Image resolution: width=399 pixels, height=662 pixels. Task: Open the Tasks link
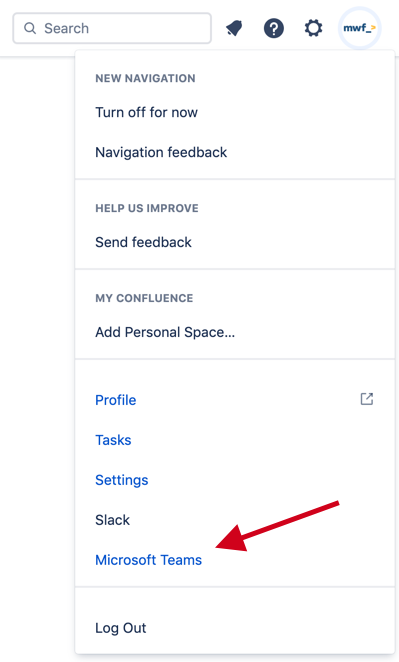113,440
